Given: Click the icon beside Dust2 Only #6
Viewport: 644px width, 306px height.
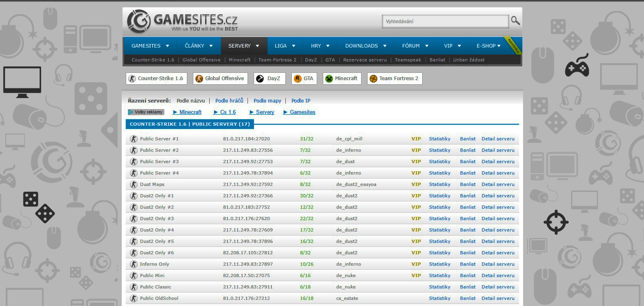Looking at the screenshot, I should [134, 253].
